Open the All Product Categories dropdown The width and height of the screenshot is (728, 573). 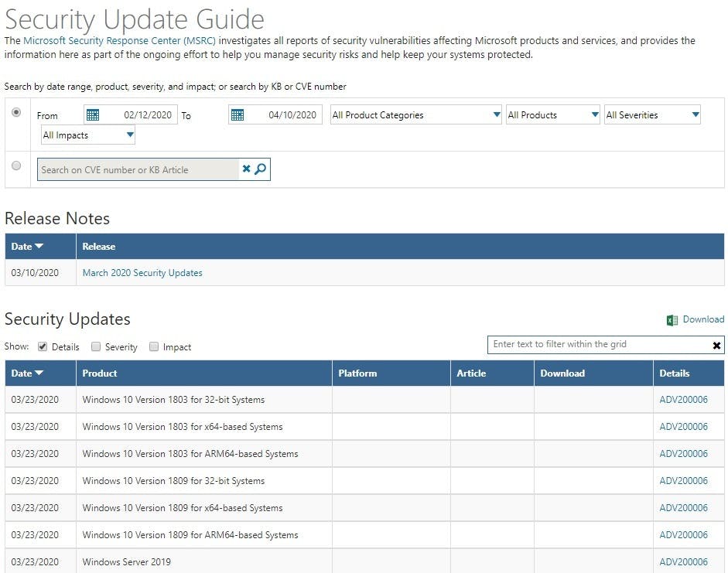pos(416,114)
